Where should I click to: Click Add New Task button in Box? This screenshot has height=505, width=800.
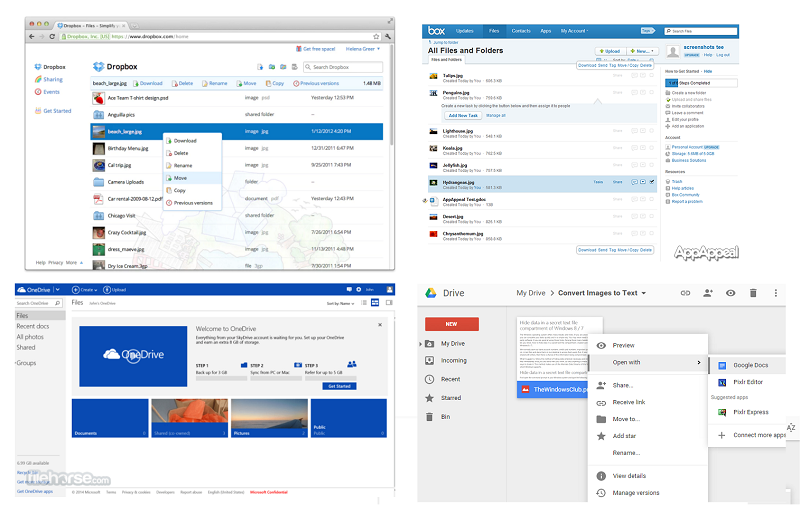point(463,115)
